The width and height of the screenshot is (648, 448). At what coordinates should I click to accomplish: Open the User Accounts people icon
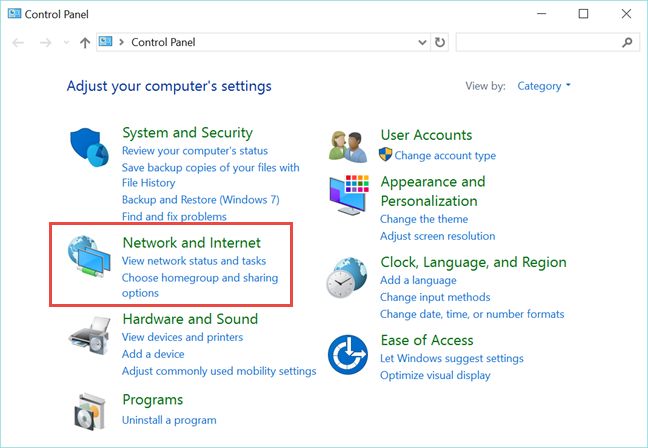(x=348, y=147)
